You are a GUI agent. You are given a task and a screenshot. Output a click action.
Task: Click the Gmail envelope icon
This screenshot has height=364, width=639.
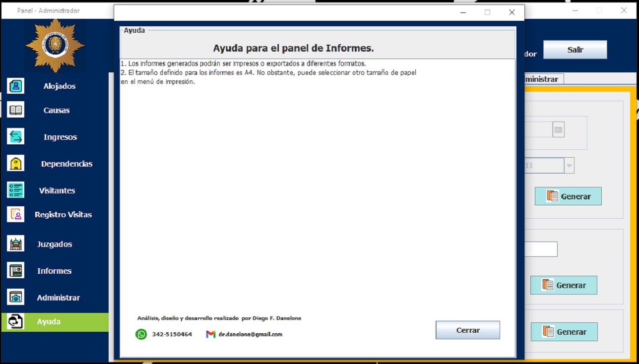click(211, 334)
